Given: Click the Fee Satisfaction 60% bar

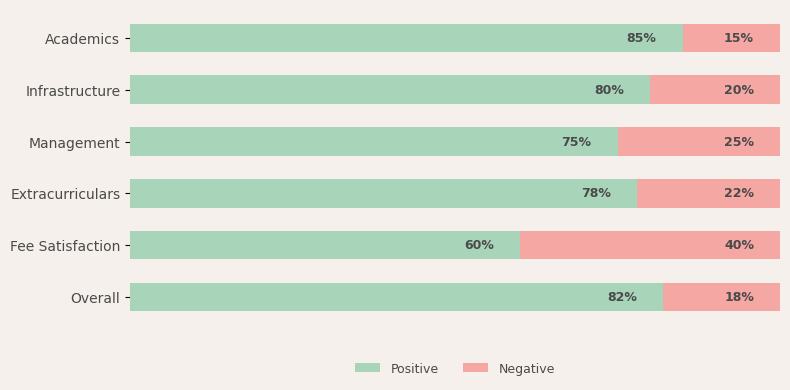Looking at the screenshot, I should 325,245.
